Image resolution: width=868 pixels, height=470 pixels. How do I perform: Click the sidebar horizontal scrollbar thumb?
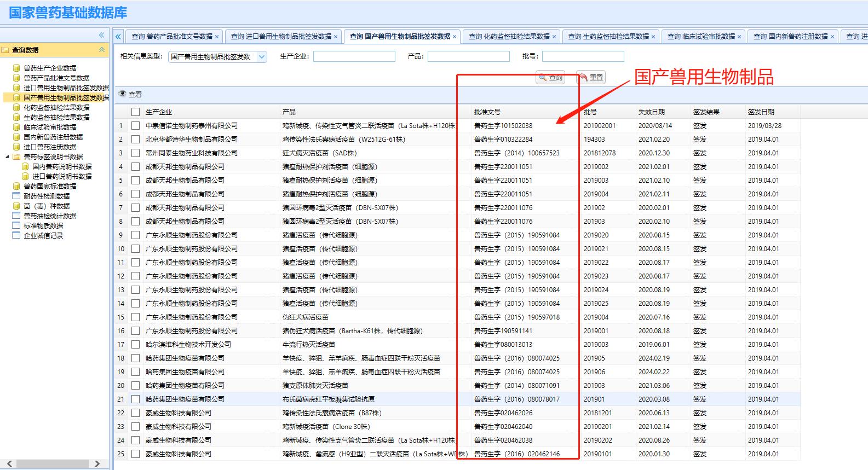tap(53, 463)
